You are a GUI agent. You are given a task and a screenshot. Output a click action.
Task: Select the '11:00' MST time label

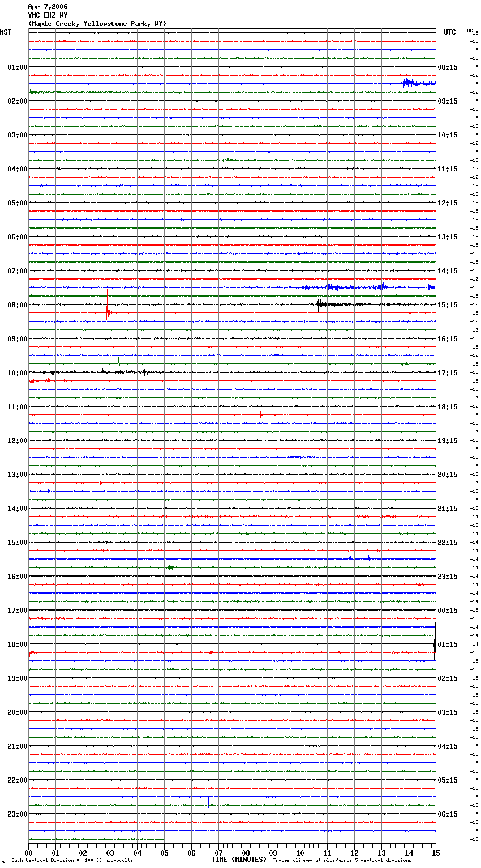(x=18, y=407)
